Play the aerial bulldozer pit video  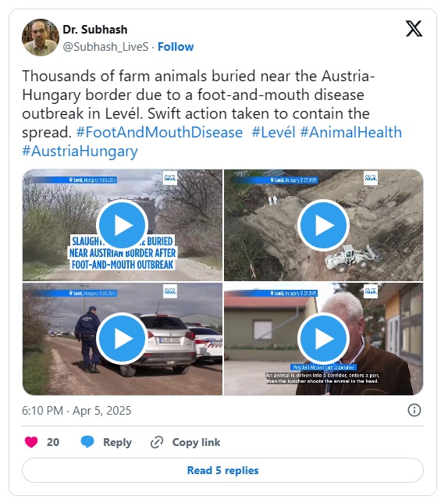pos(323,225)
